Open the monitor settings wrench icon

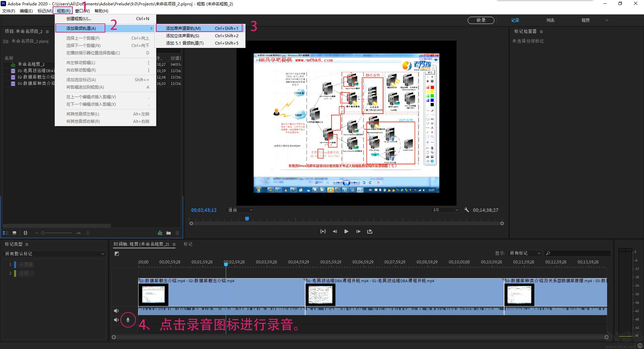(467, 210)
